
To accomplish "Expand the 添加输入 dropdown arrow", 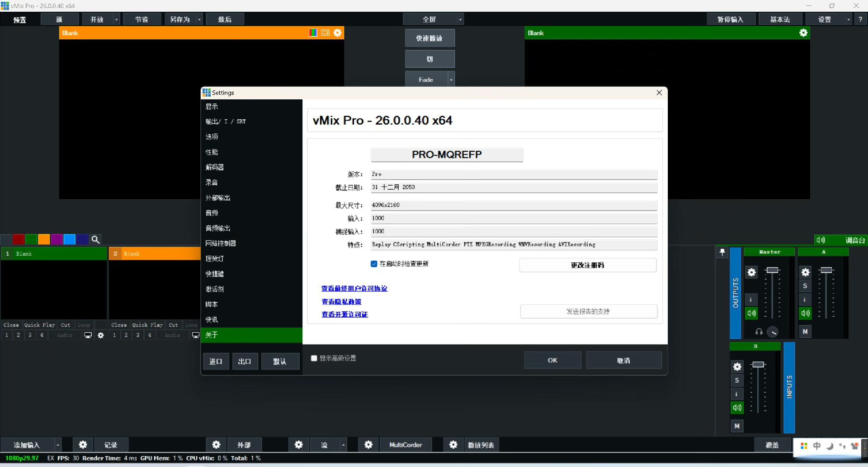I will [58, 445].
